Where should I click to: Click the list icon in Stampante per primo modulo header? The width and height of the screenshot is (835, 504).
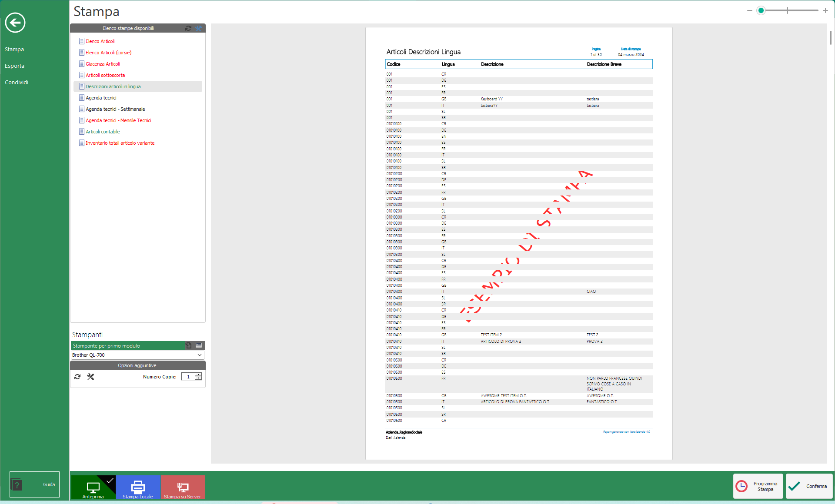click(x=199, y=345)
